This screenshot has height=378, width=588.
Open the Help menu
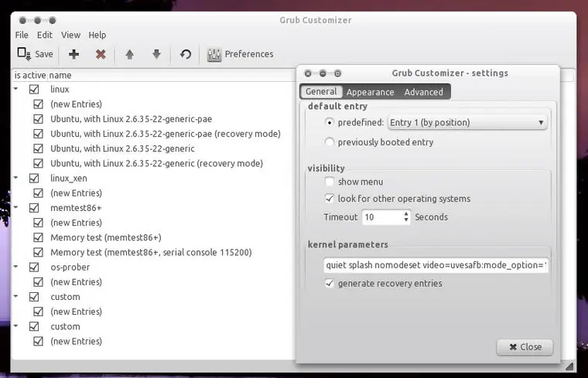[x=97, y=35]
